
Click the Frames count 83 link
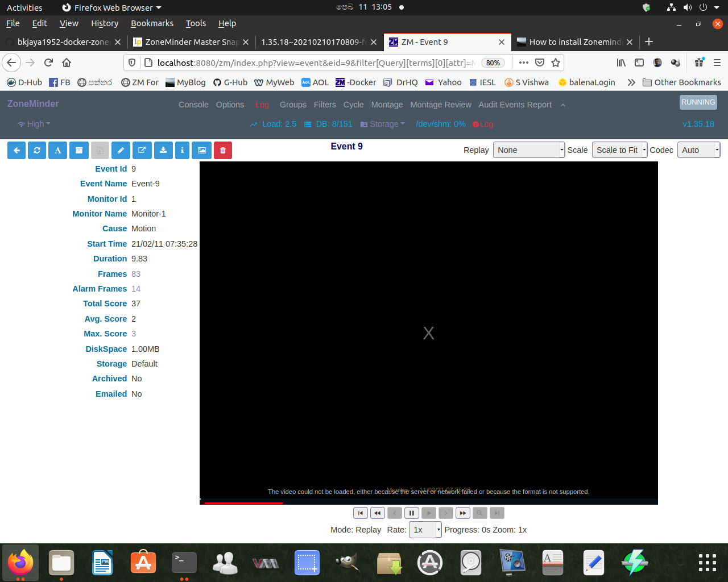[x=136, y=274]
